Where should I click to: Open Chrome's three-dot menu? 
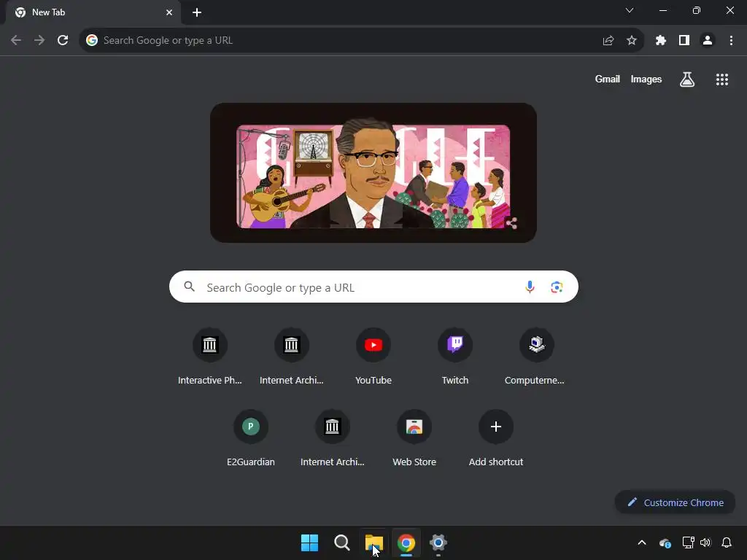click(731, 41)
